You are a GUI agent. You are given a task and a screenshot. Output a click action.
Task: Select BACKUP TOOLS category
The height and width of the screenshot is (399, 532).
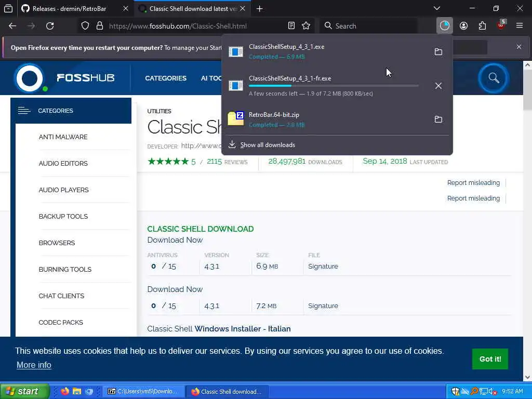[x=63, y=217]
